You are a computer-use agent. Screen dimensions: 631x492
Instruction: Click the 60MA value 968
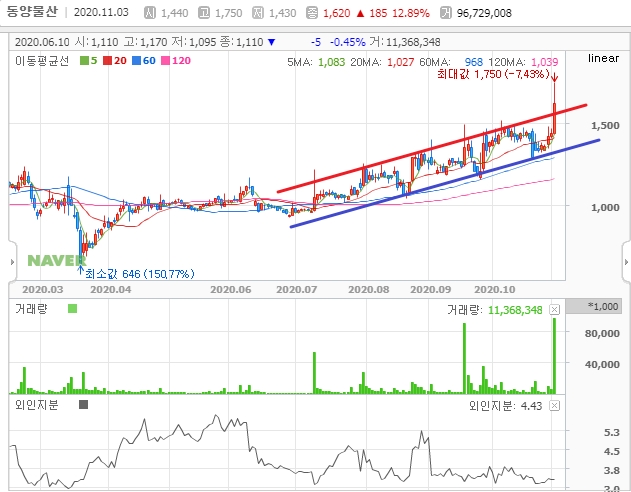click(x=474, y=62)
